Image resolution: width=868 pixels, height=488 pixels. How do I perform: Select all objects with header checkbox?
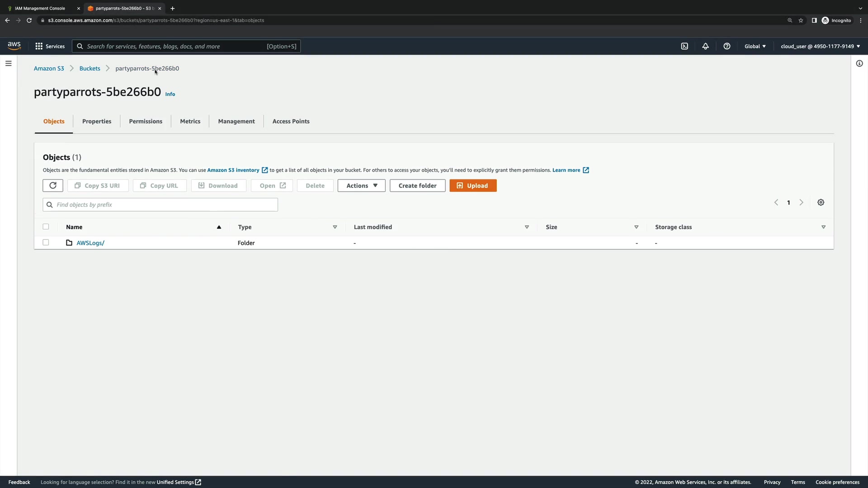tap(46, 227)
